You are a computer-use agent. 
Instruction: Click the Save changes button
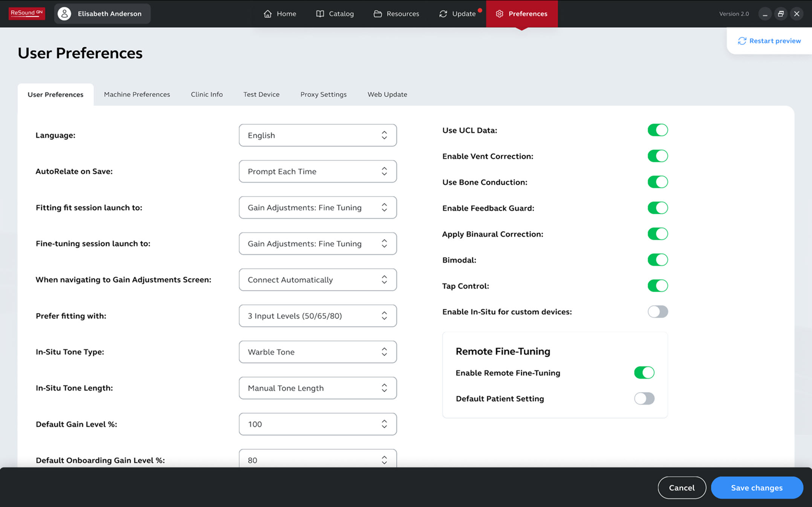pyautogui.click(x=757, y=487)
